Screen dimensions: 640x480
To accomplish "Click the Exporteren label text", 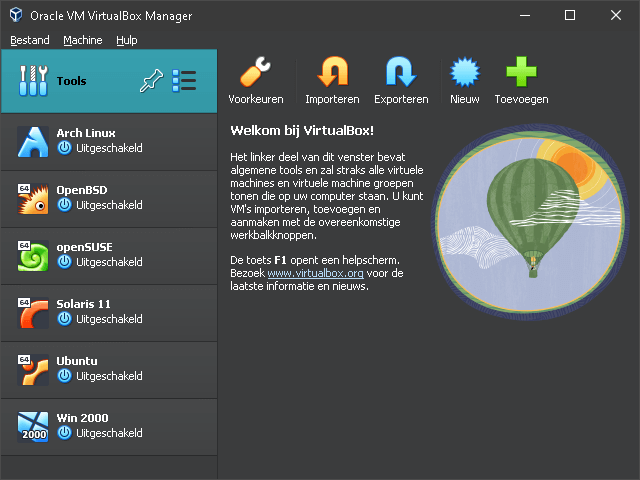I will (x=401, y=99).
